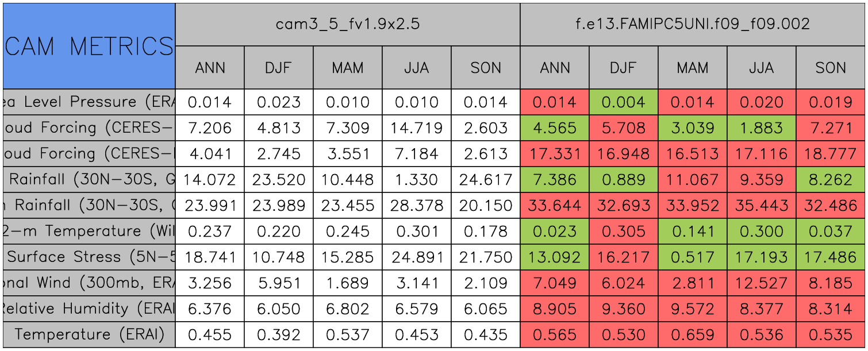Click the Sea Level Pressure row label
Viewport: 868px width, 351px height.
89,102
